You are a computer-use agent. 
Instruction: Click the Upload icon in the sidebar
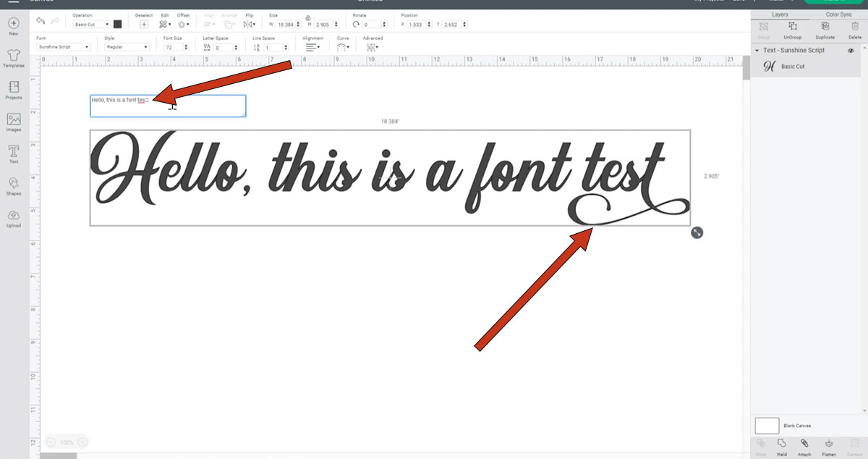(x=13, y=217)
